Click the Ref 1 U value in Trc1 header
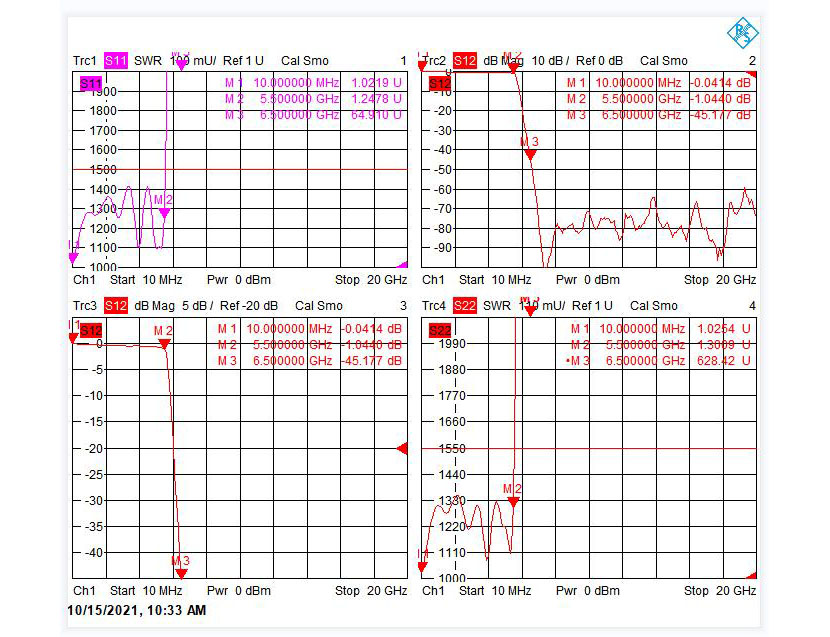The width and height of the screenshot is (830, 637). (x=243, y=61)
